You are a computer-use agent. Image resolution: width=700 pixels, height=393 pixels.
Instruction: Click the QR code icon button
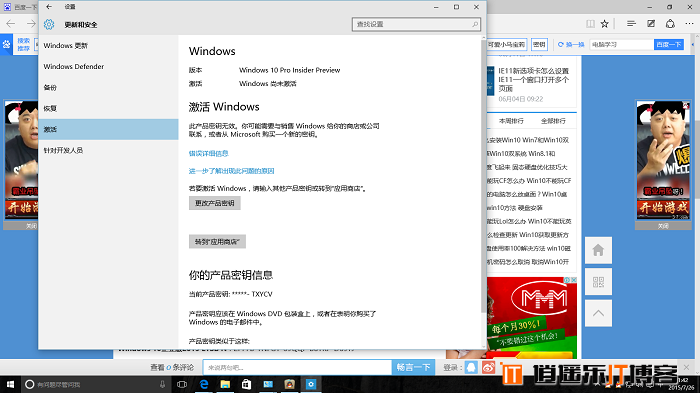598,282
